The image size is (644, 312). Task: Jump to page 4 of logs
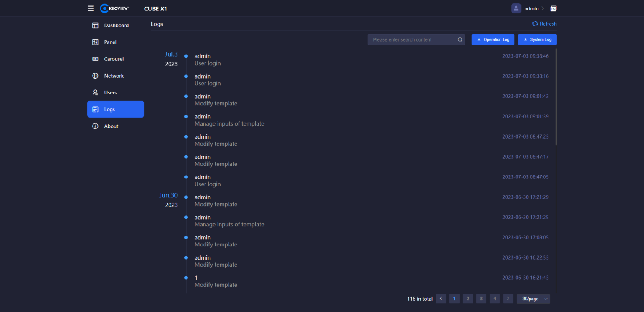494,299
